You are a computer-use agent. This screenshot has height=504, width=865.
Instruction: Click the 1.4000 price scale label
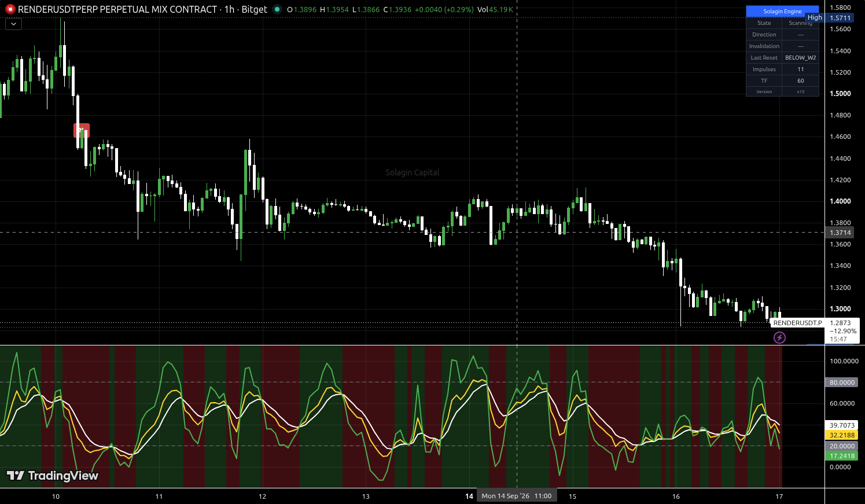(840, 201)
